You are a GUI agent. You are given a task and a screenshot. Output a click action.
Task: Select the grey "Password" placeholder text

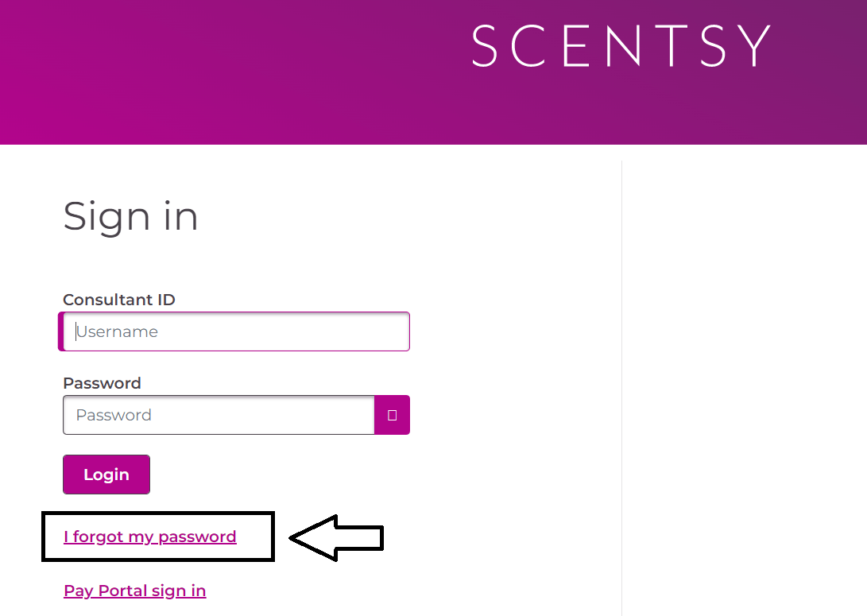[x=114, y=415]
